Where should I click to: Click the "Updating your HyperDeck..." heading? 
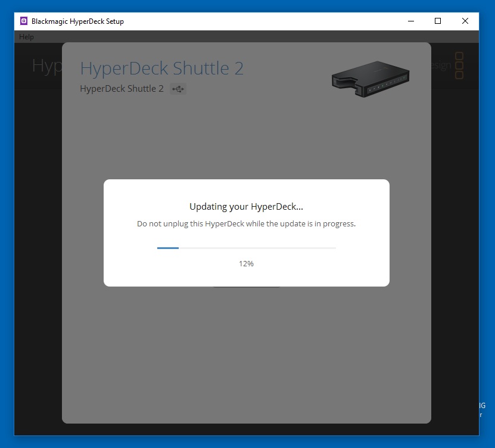(x=246, y=207)
